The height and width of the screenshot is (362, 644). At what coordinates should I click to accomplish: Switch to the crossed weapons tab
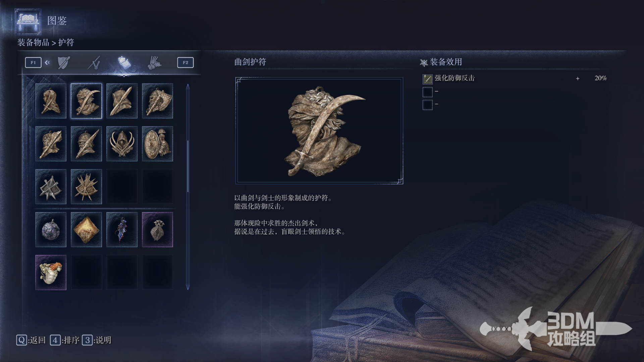(x=94, y=63)
